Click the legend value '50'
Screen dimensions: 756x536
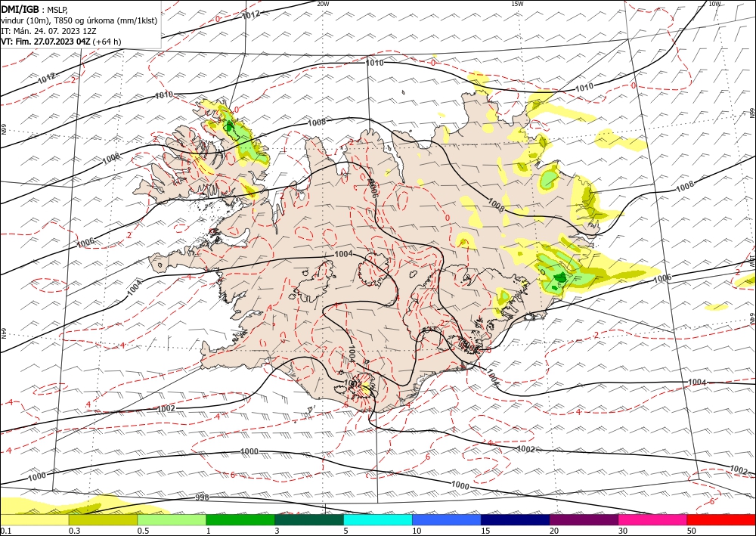click(x=692, y=531)
